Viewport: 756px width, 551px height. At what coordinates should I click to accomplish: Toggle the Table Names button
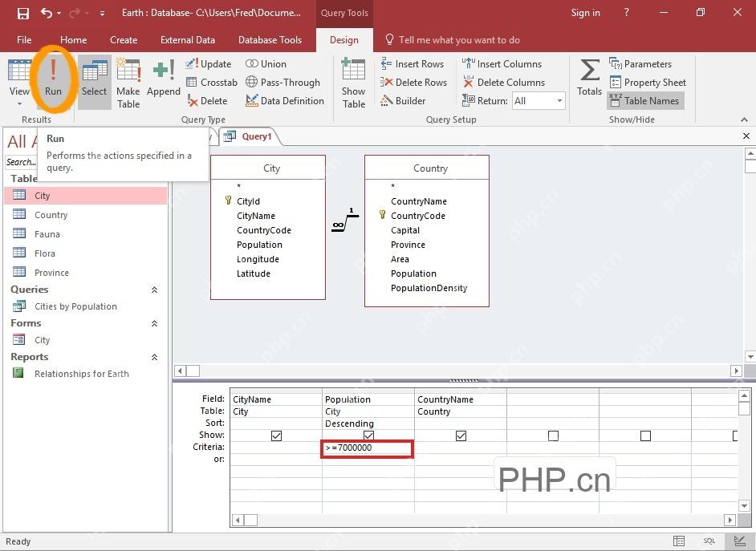645,101
